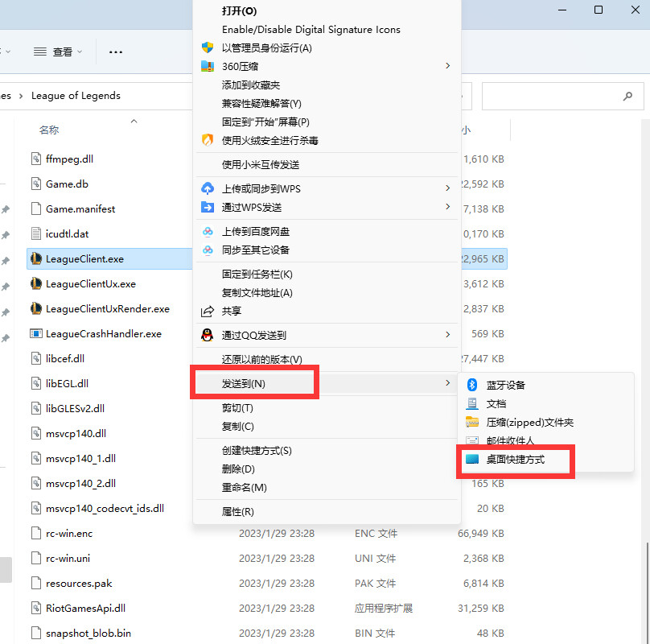
Task: Click the shield icon beside 以管理员身份运行
Action: click(x=208, y=47)
